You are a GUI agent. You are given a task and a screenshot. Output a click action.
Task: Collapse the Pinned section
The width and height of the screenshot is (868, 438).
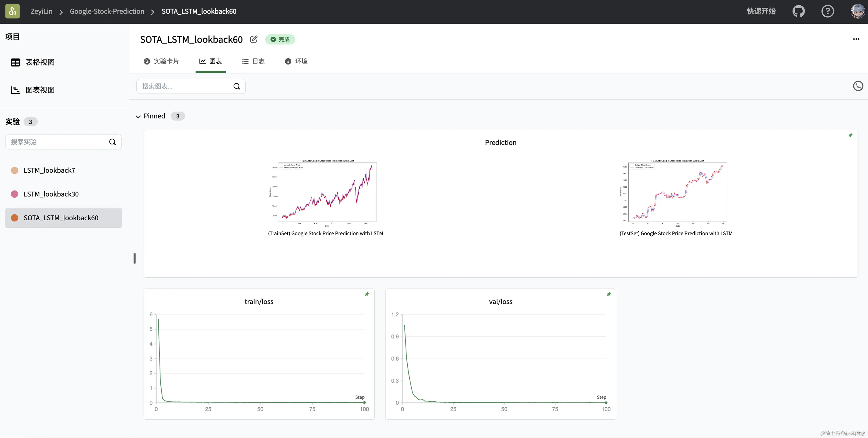[138, 116]
